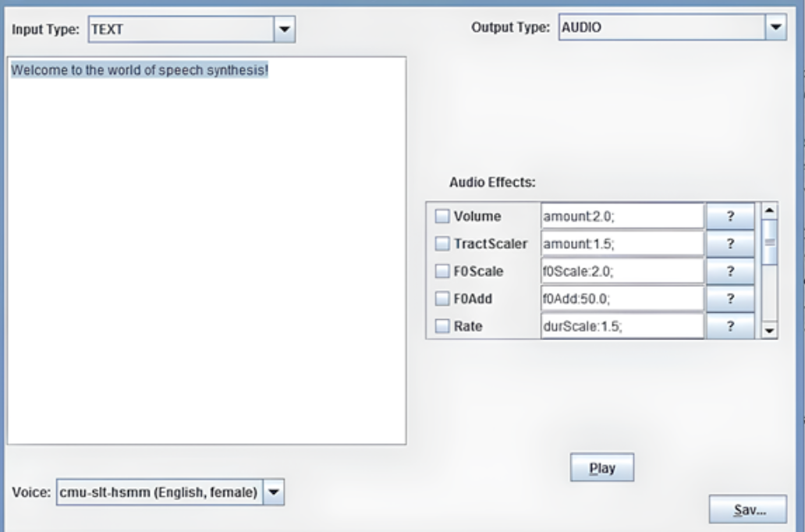Click the durScale:1.5 parameter field
Image resolution: width=805 pixels, height=532 pixels.
click(x=622, y=326)
